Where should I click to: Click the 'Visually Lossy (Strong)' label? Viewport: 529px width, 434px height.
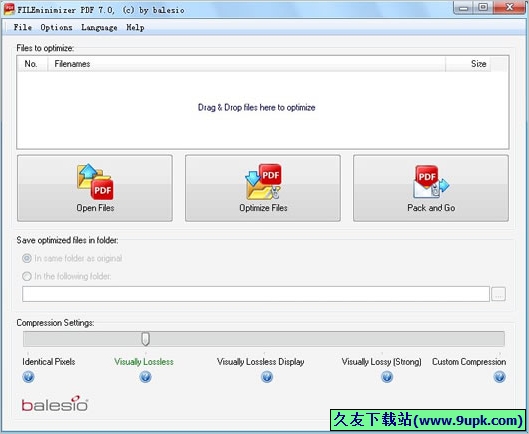point(382,362)
